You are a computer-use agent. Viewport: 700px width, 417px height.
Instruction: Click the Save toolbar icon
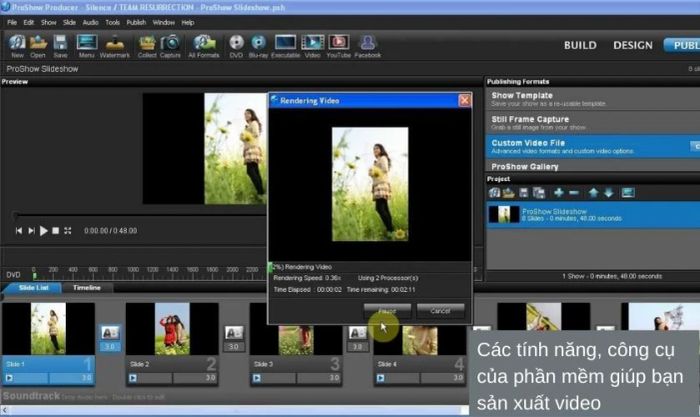[60, 46]
